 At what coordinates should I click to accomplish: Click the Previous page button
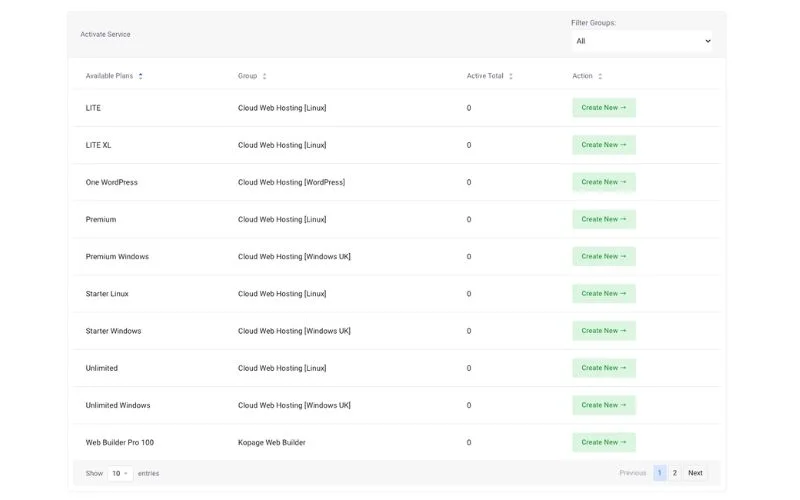(633, 473)
